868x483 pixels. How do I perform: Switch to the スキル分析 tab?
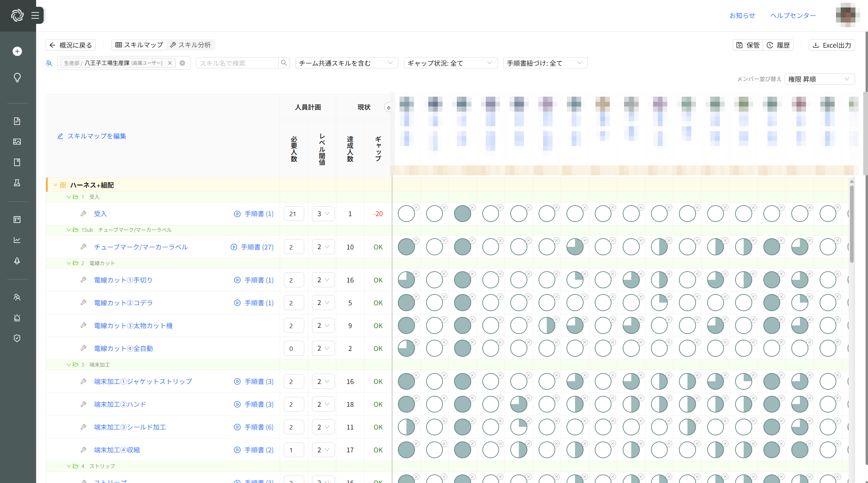coord(190,45)
